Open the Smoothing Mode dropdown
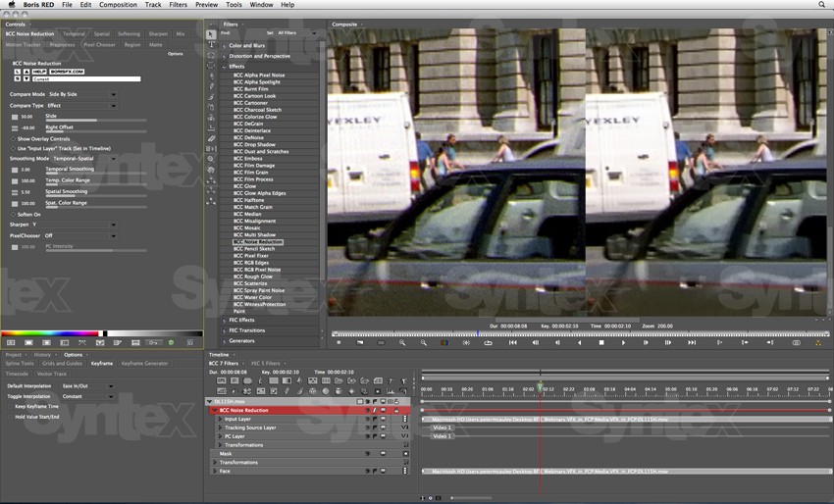Screen dimensions: 834x504 (x=83, y=158)
